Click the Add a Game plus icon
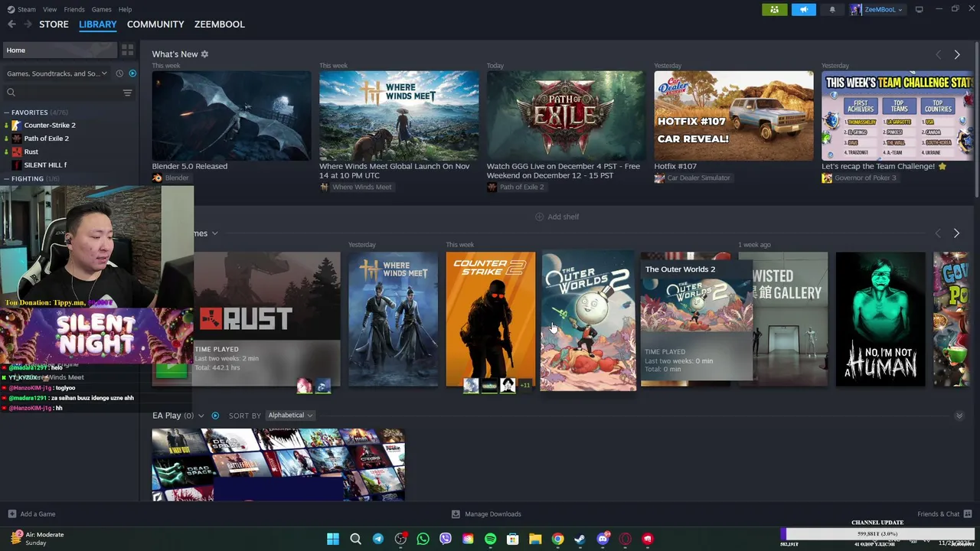 (11, 514)
